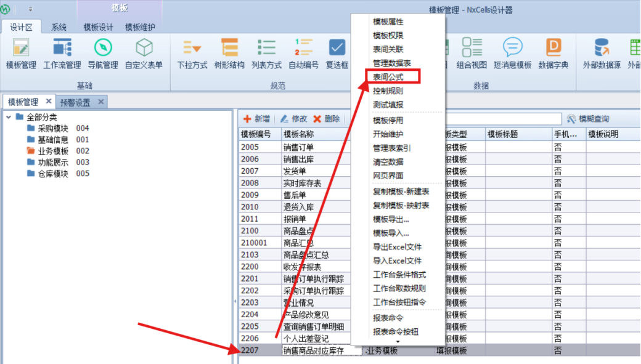Click the search input field beside 模糊查询
Screen dimensions: 641x364
pyautogui.click(x=502, y=119)
